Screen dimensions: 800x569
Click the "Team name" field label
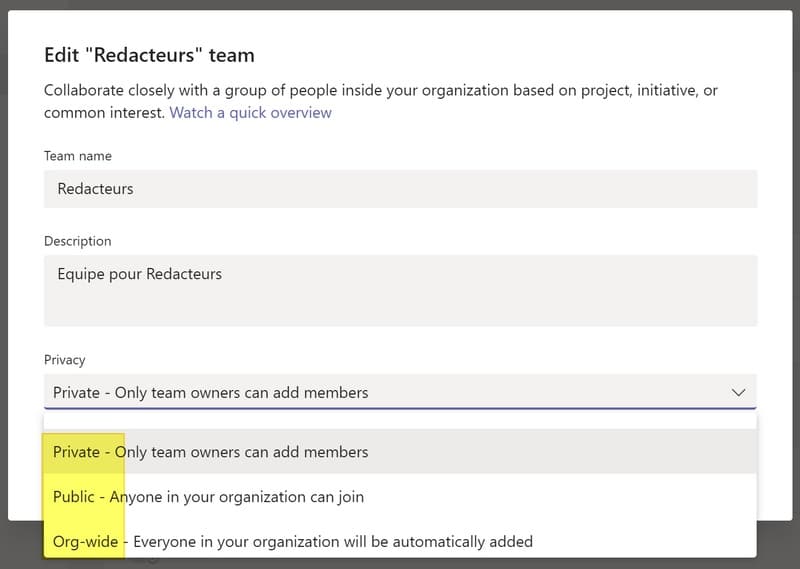click(x=78, y=156)
